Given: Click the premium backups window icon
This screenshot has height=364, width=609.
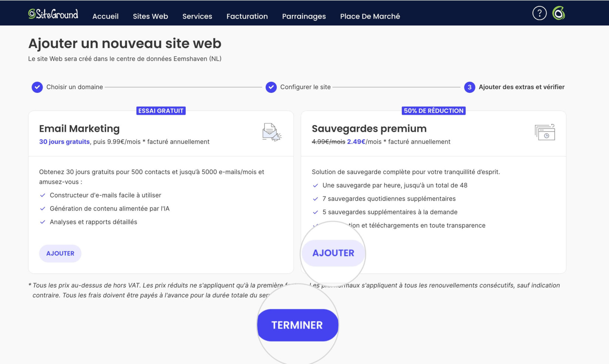Looking at the screenshot, I should pyautogui.click(x=545, y=132).
